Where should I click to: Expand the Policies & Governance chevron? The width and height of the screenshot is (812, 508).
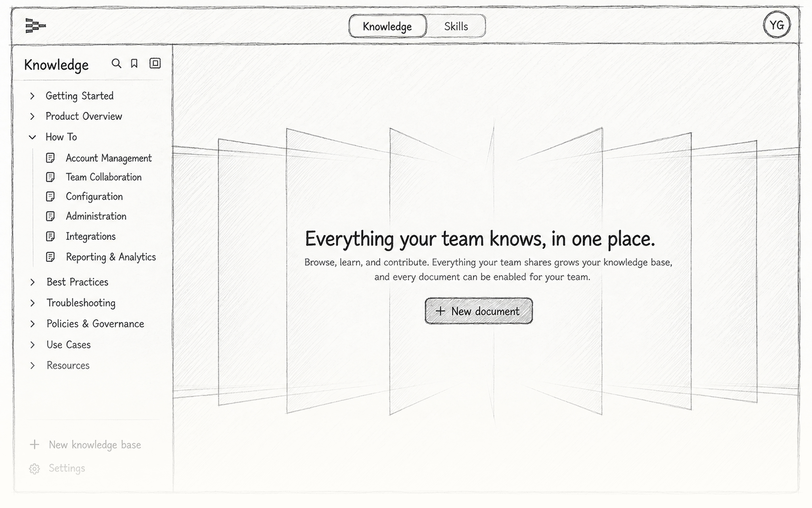[33, 324]
